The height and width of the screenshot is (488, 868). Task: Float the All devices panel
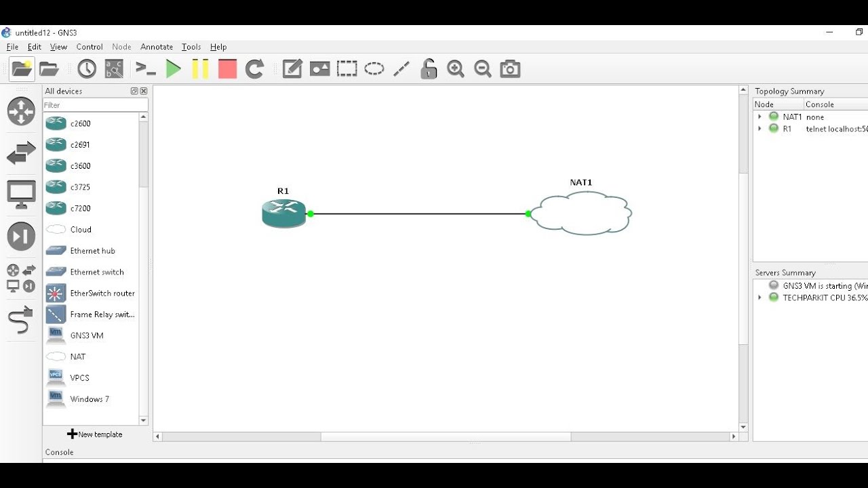point(134,91)
